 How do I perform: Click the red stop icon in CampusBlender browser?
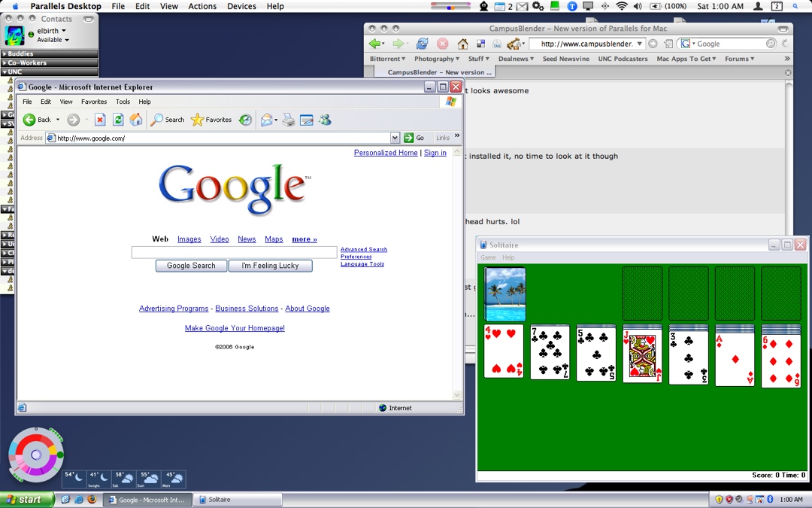click(x=442, y=44)
